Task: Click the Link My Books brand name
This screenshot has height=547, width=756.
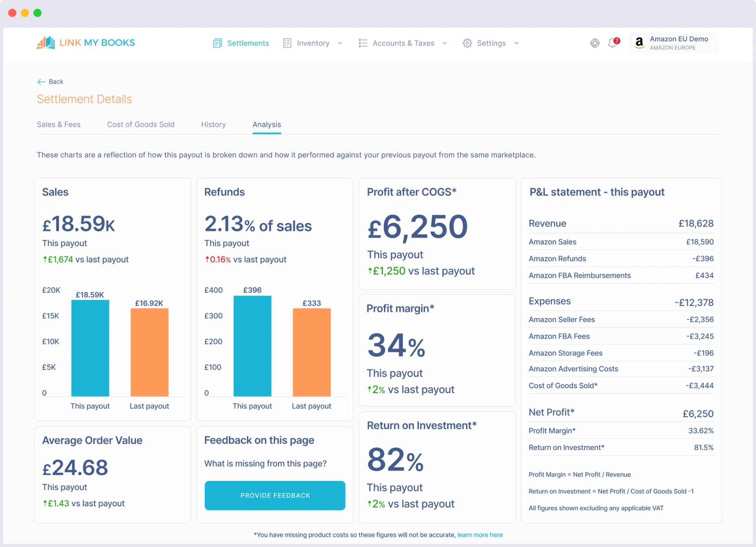Action: coord(97,43)
